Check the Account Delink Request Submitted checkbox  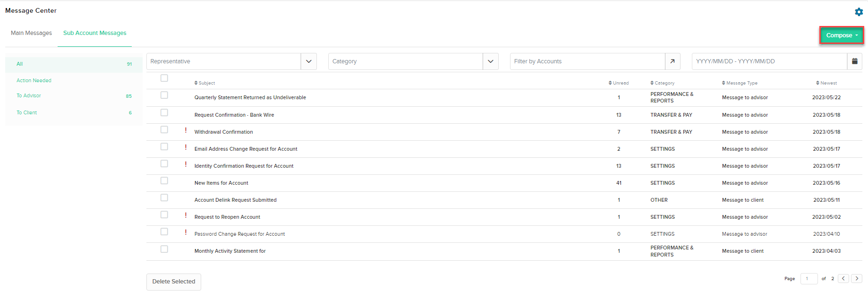[164, 197]
